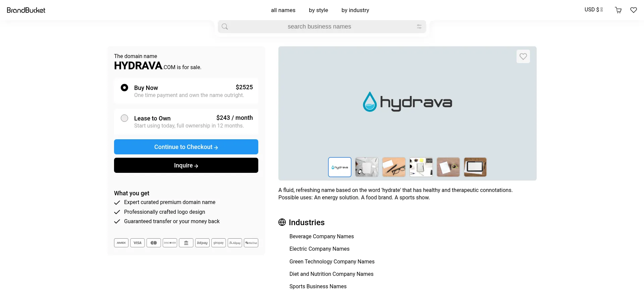Click the $2525 Buy Now price
The width and height of the screenshot is (644, 298).
[x=244, y=87]
